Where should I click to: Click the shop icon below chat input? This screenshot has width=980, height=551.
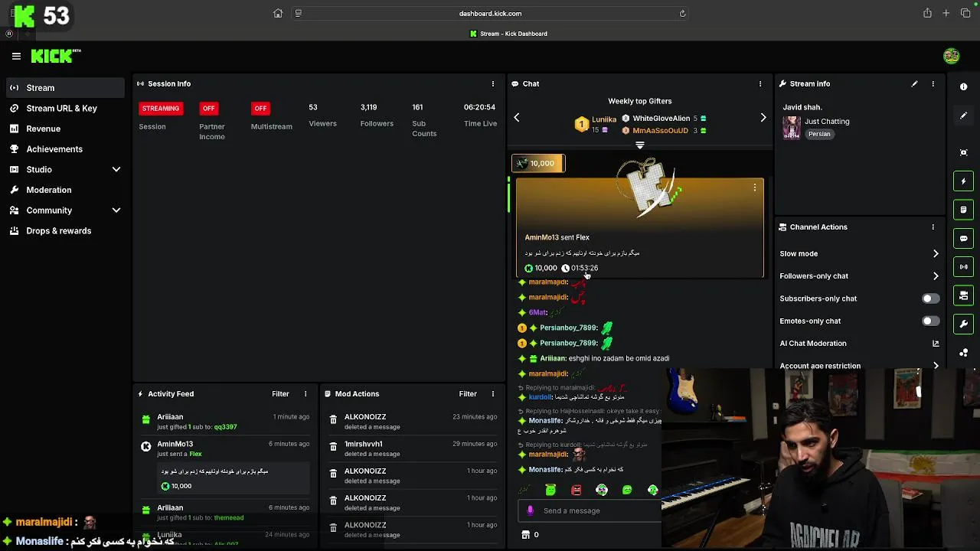click(x=525, y=535)
